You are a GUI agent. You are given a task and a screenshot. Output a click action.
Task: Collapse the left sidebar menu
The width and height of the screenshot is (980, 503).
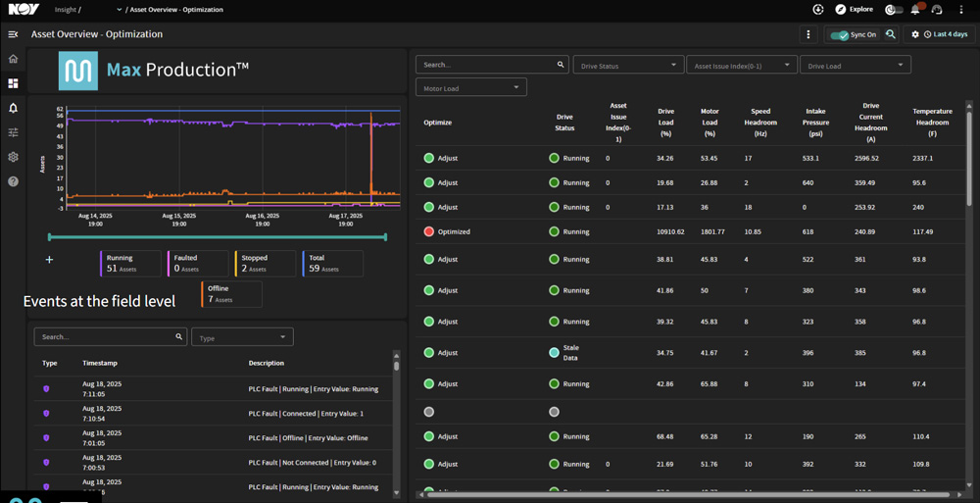pyautogui.click(x=13, y=34)
